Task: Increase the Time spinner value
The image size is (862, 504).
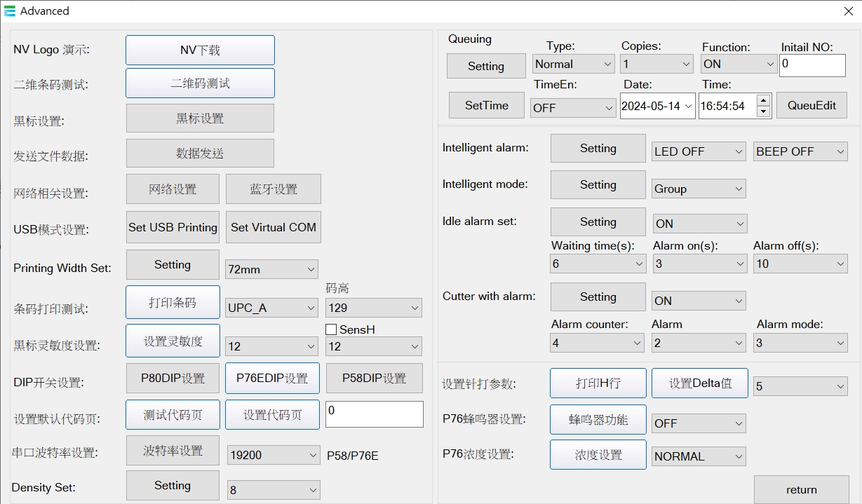Action: pos(764,100)
